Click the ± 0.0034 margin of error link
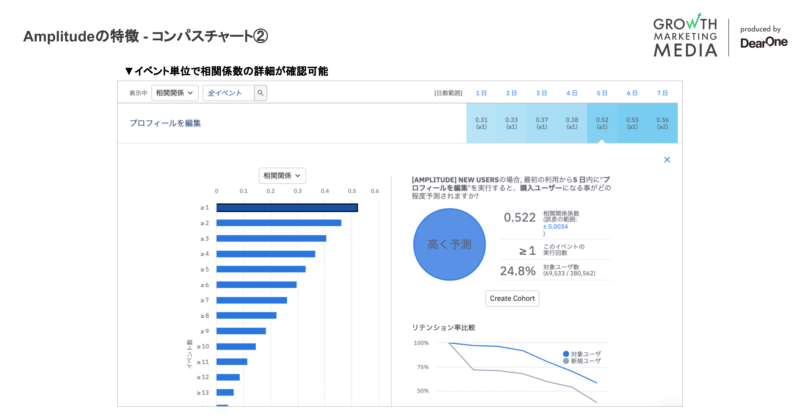This screenshot has height=420, width=800. (557, 226)
